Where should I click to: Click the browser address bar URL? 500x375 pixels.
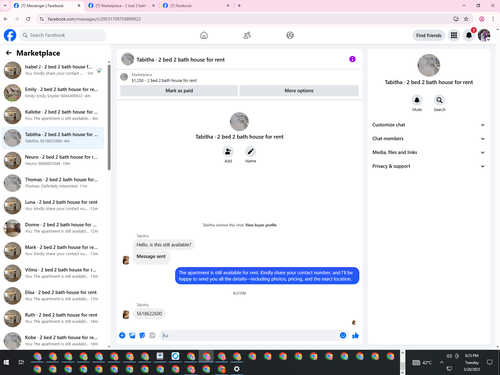pos(94,19)
